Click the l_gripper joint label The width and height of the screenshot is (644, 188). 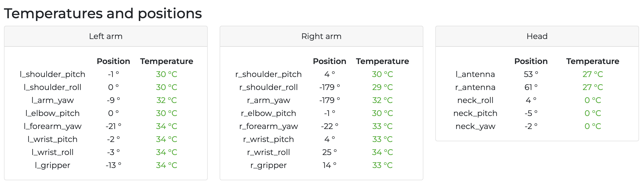click(x=52, y=165)
